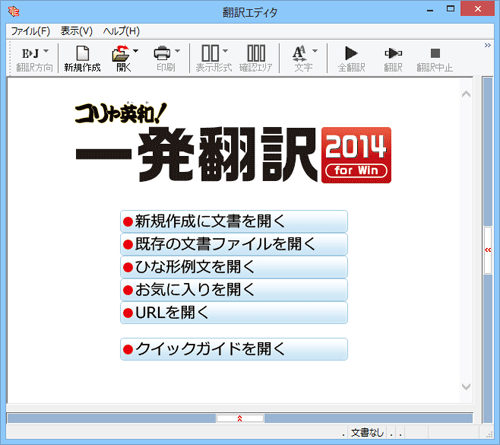This screenshot has height=445, width=500.
Task: Click クイックガイドを開く button
Action: point(234,349)
